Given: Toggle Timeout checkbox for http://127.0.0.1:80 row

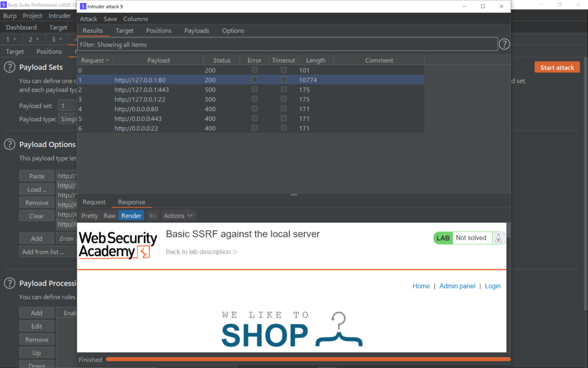Looking at the screenshot, I should [x=284, y=79].
